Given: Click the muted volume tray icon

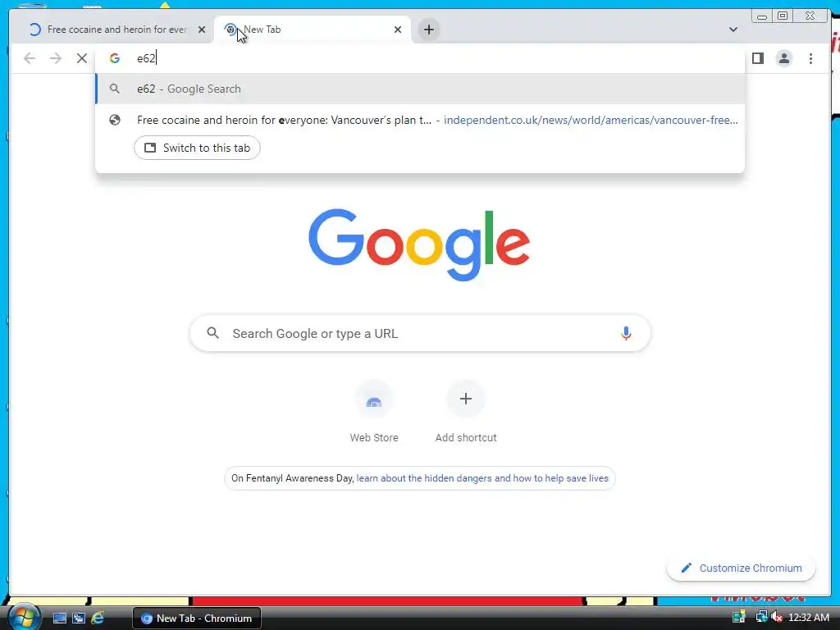Looking at the screenshot, I should click(777, 618).
